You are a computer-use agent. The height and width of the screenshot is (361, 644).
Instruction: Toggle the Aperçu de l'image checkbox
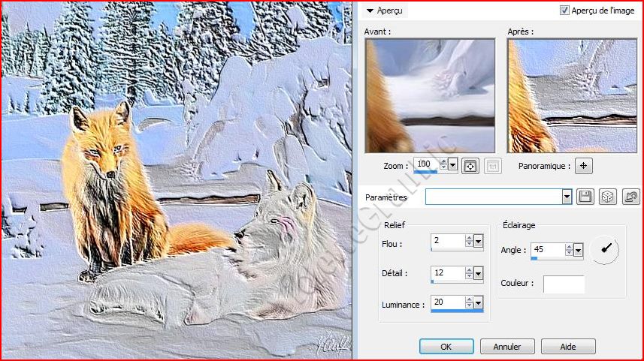pyautogui.click(x=564, y=11)
